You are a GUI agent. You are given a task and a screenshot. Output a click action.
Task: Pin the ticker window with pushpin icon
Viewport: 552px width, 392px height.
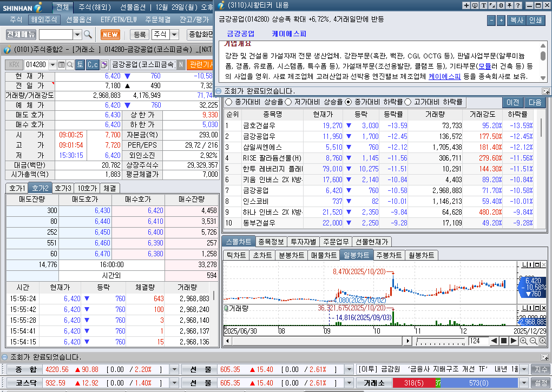(509, 5)
